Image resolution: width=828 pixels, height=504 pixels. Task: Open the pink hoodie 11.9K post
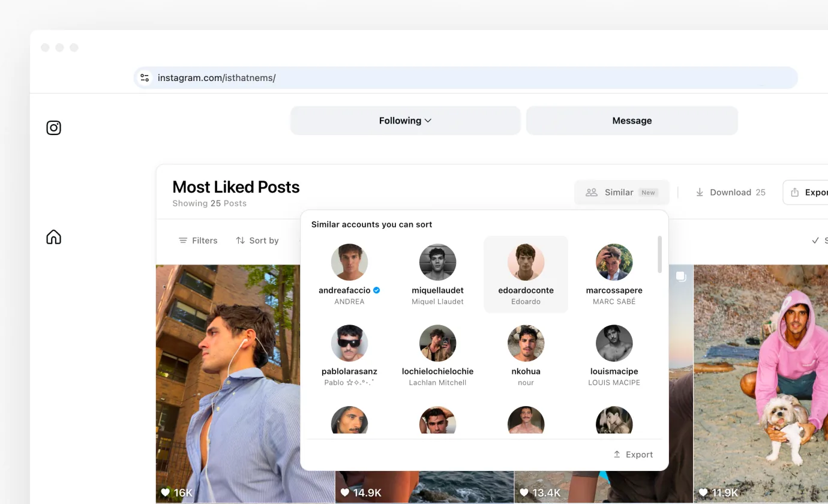pos(761,384)
